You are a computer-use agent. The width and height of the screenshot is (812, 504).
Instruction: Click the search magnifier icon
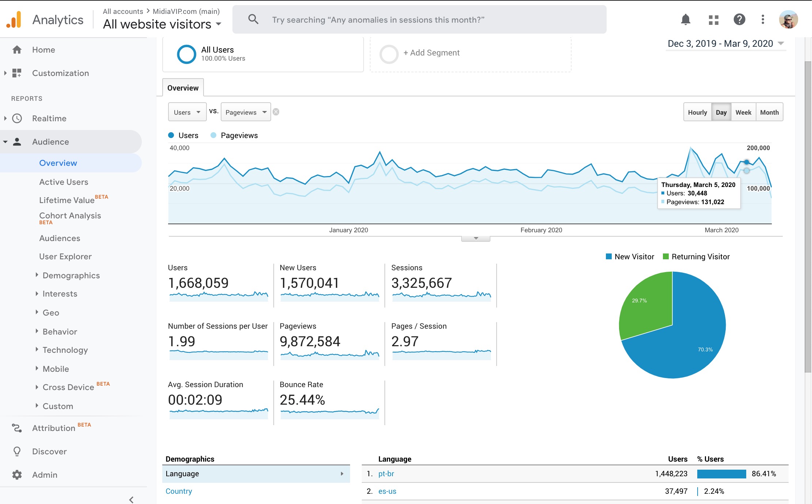(253, 19)
